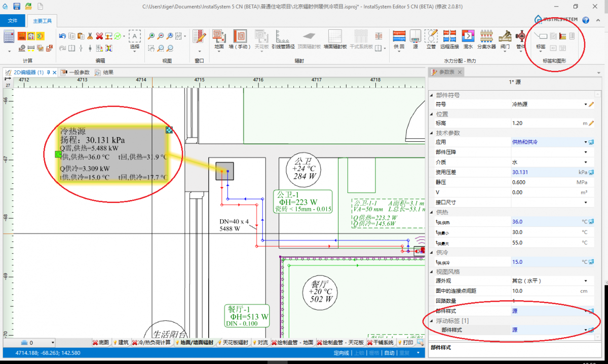Click the scissors cut icon
Image resolution: width=608 pixels, height=364 pixels.
tap(90, 36)
